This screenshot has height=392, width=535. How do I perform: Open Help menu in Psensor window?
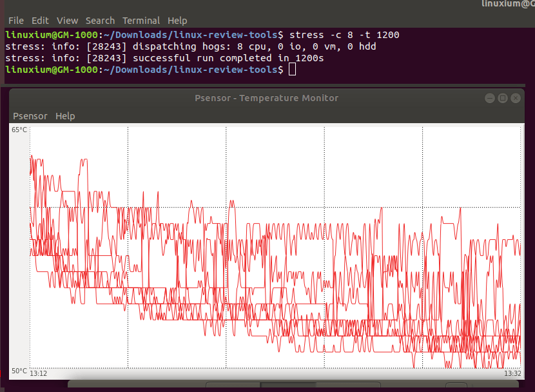(x=65, y=116)
